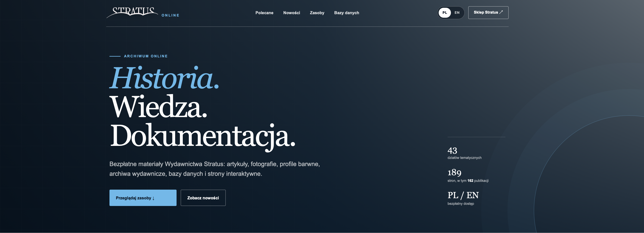Image resolution: width=644 pixels, height=233 pixels.
Task: Click the Stratus Online logo
Action: pyautogui.click(x=143, y=12)
